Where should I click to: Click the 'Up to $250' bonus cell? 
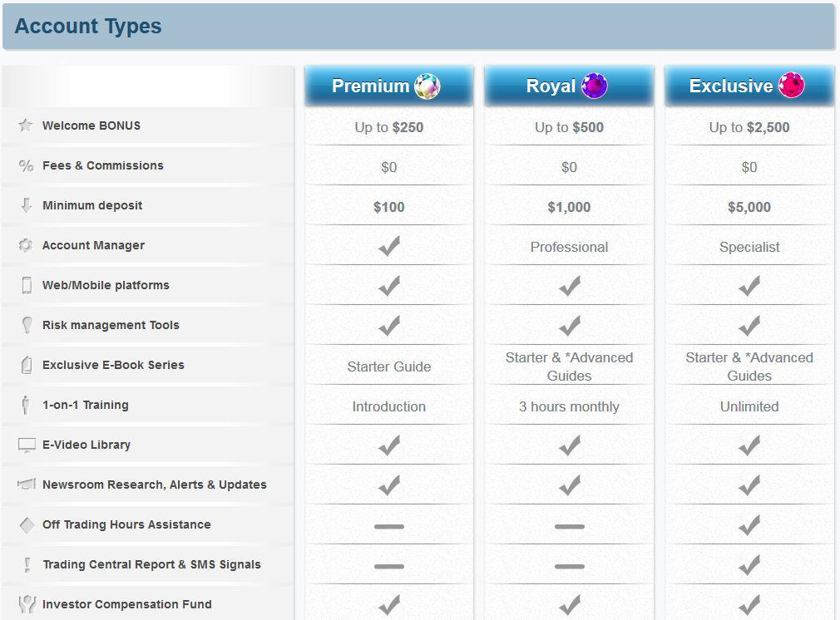[x=389, y=127]
